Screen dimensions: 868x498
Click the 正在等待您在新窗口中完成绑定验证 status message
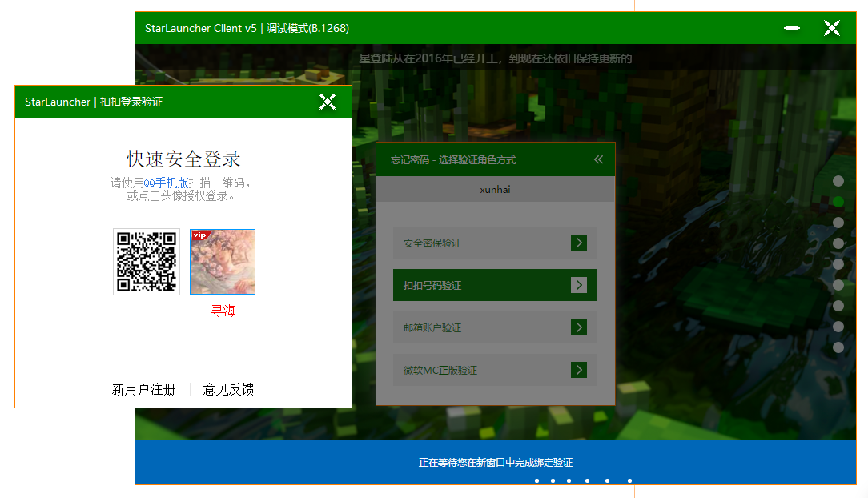click(x=496, y=463)
